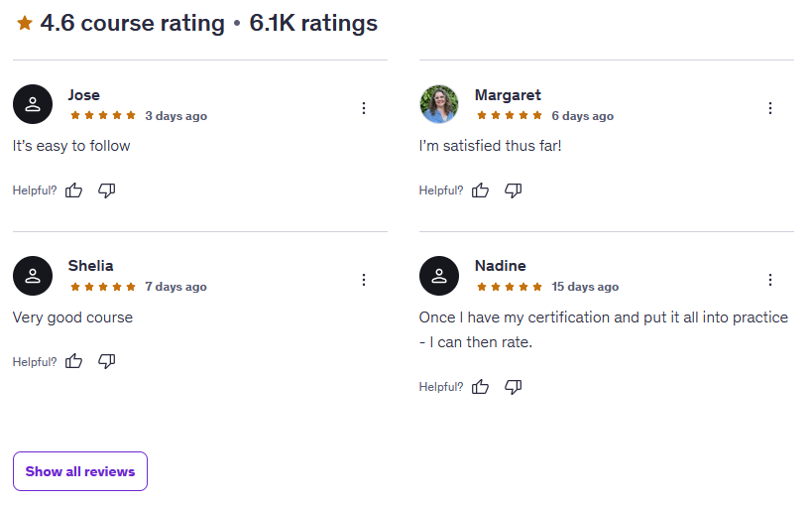Image resolution: width=812 pixels, height=506 pixels.
Task: Mark Nadine's review as unhelpful
Action: pos(514,387)
